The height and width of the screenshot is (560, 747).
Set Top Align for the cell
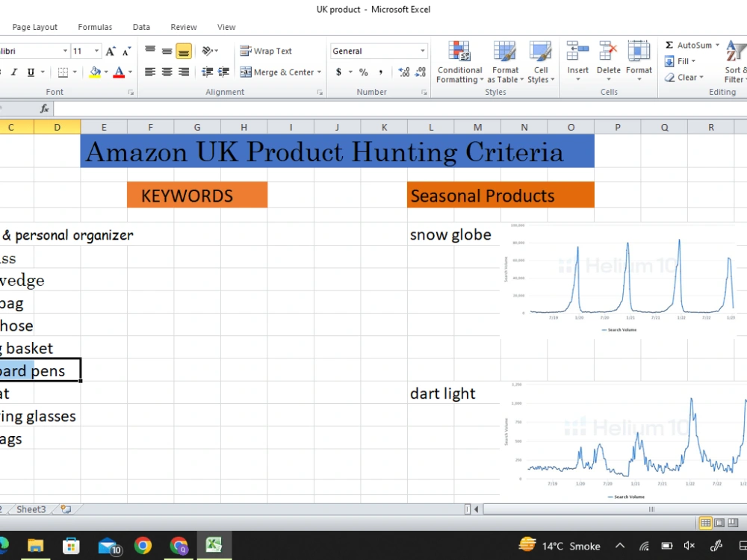point(150,51)
